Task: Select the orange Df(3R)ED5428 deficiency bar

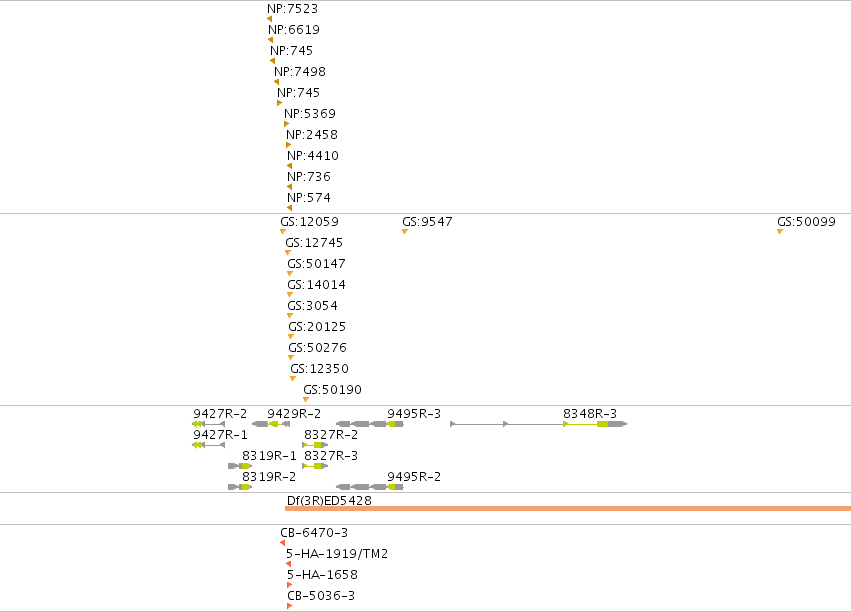Action: click(568, 508)
